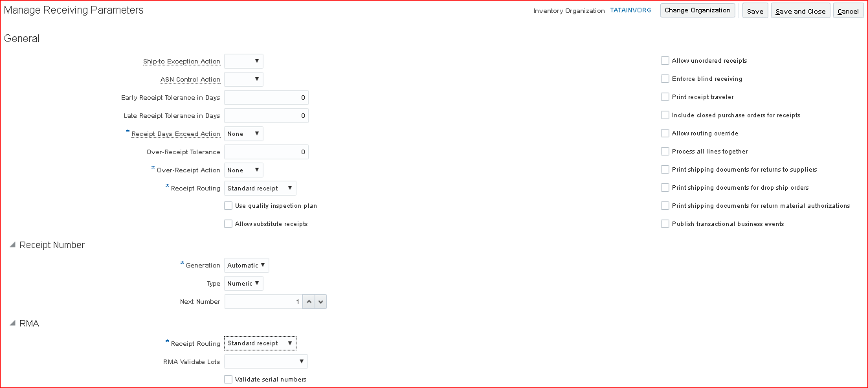Image resolution: width=868 pixels, height=388 pixels.
Task: Decrease the Next Number value with down arrow
Action: click(x=320, y=302)
